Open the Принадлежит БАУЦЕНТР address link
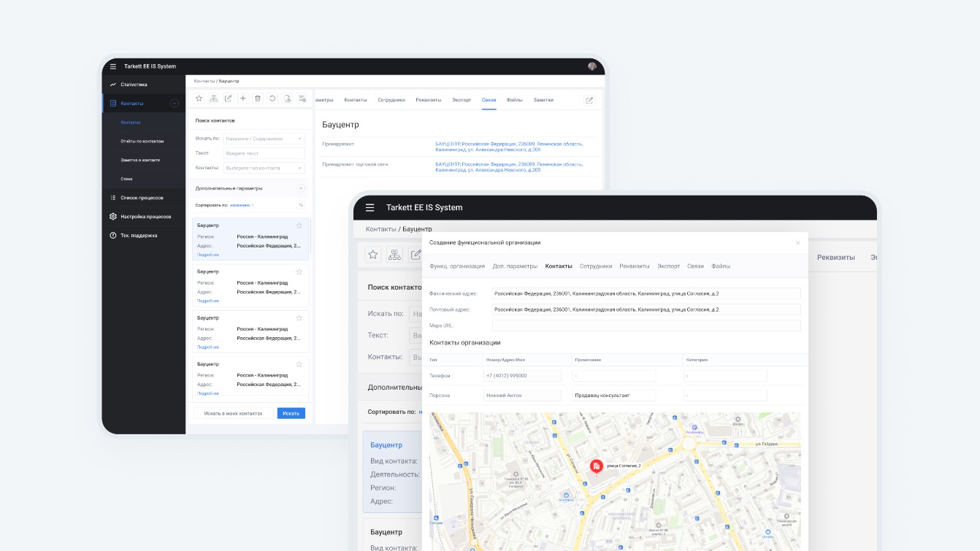The height and width of the screenshot is (551, 980). coord(509,147)
